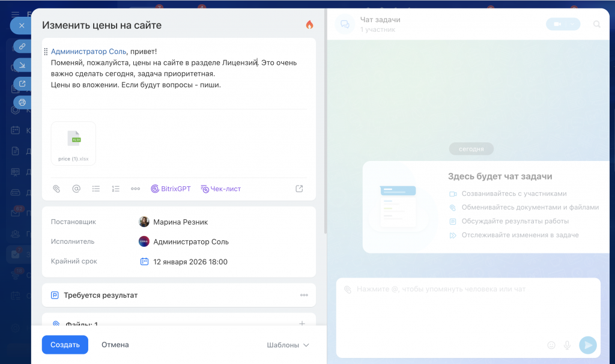Viewport: 615px width, 364px height.
Task: Insert a bulleted list in the description
Action: point(96,189)
